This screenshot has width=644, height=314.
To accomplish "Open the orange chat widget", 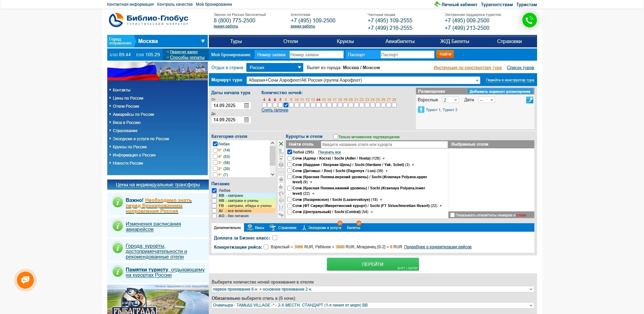I will 25,280.
